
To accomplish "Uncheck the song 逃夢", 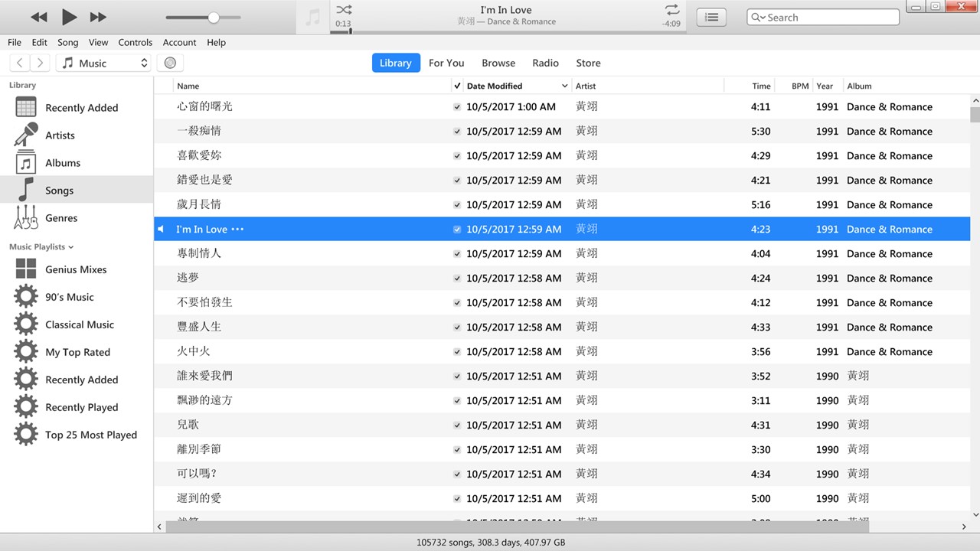I will (x=457, y=279).
